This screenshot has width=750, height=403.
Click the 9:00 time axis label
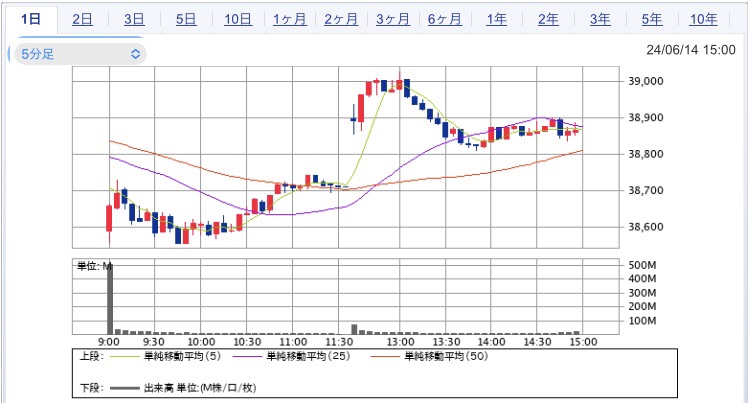point(109,342)
